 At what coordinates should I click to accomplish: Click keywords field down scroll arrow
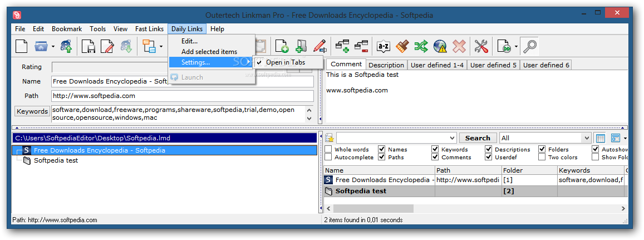309,119
